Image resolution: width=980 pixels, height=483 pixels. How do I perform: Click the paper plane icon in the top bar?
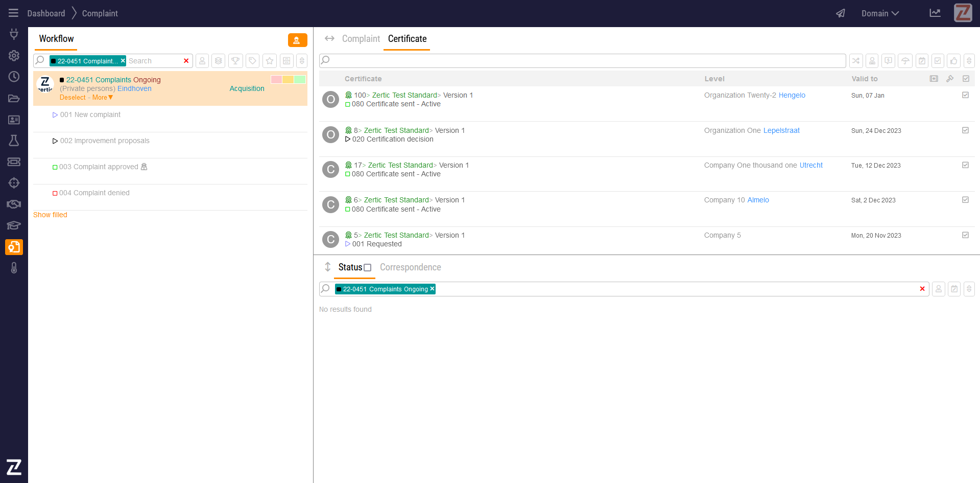[x=840, y=13]
